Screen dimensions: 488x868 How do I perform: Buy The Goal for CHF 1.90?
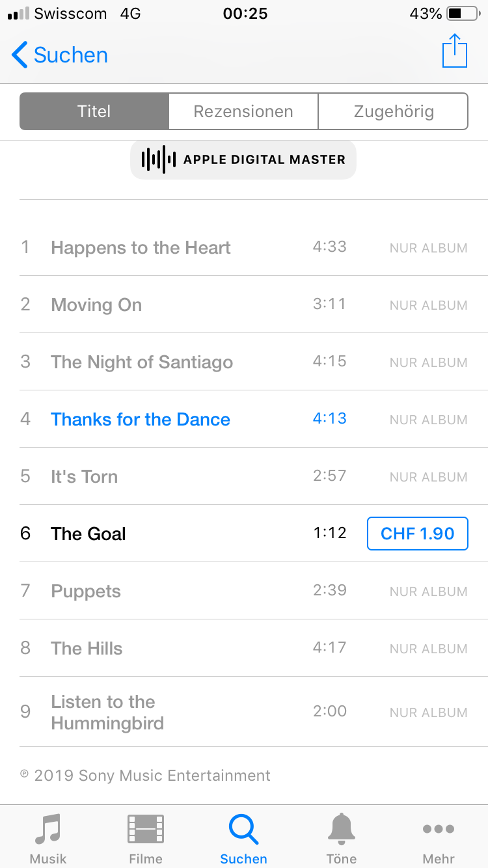[418, 534]
